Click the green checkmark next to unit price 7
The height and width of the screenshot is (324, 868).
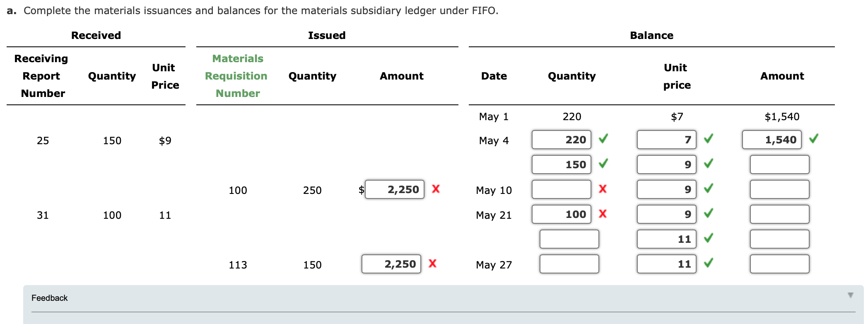pos(708,140)
